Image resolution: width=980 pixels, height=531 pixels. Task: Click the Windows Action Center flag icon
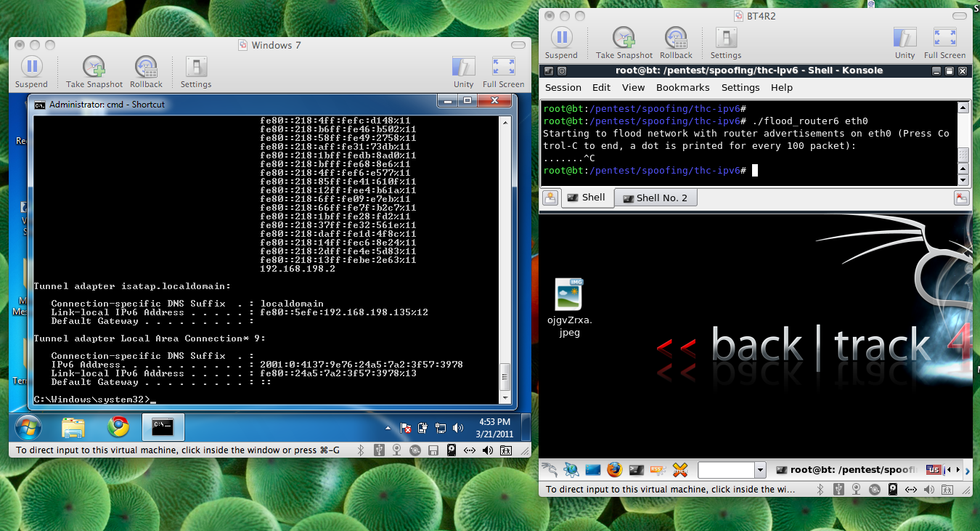406,428
